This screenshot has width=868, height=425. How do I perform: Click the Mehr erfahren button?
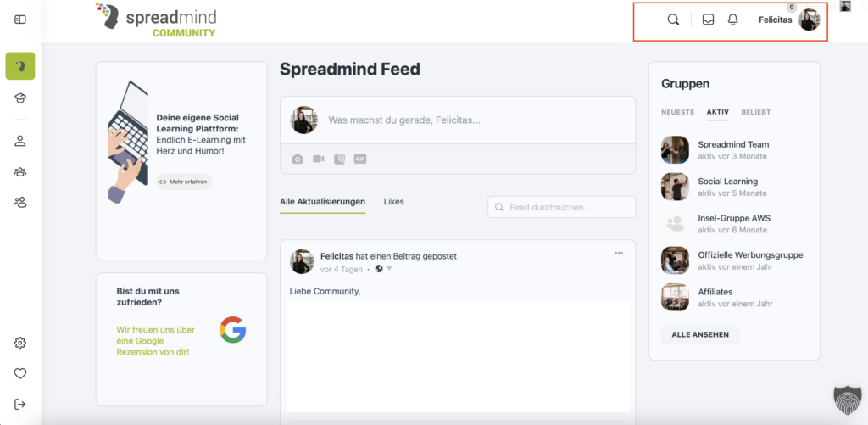pyautogui.click(x=184, y=182)
